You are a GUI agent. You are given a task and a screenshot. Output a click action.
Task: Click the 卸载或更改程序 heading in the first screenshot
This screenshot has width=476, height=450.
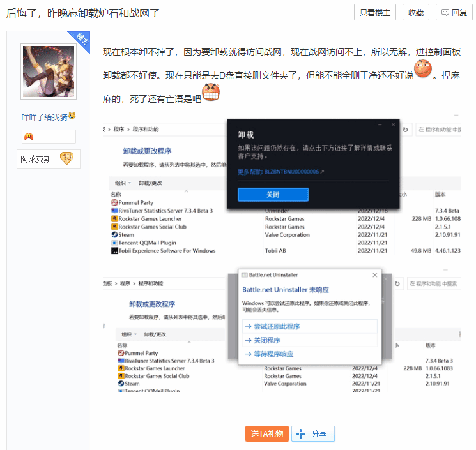click(147, 151)
